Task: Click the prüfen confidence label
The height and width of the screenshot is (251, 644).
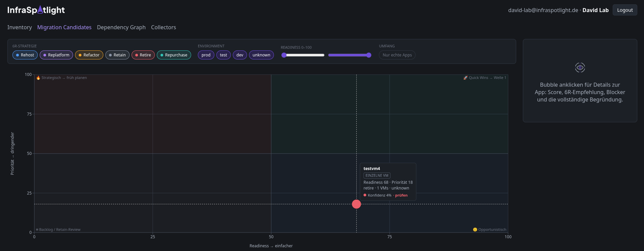Action: click(401, 195)
